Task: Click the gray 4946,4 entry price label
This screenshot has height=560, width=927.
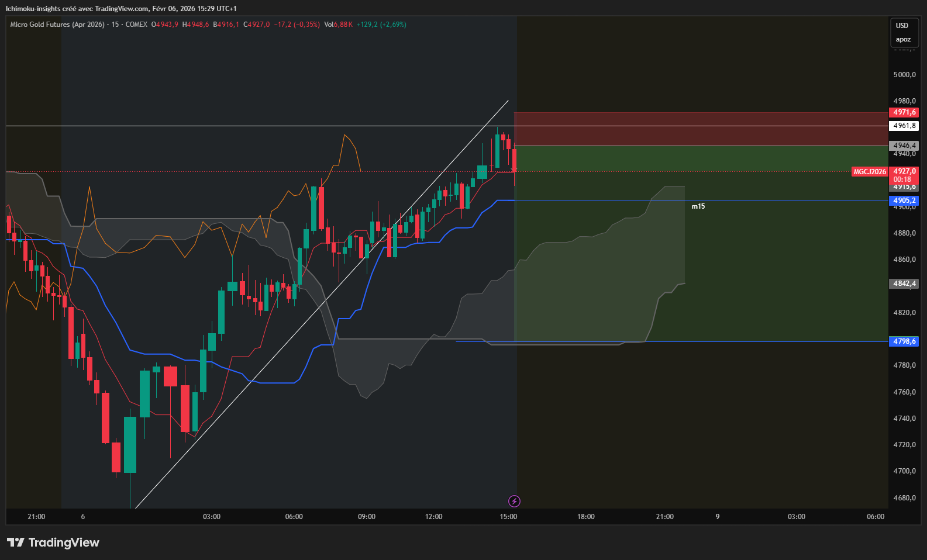Action: click(904, 146)
